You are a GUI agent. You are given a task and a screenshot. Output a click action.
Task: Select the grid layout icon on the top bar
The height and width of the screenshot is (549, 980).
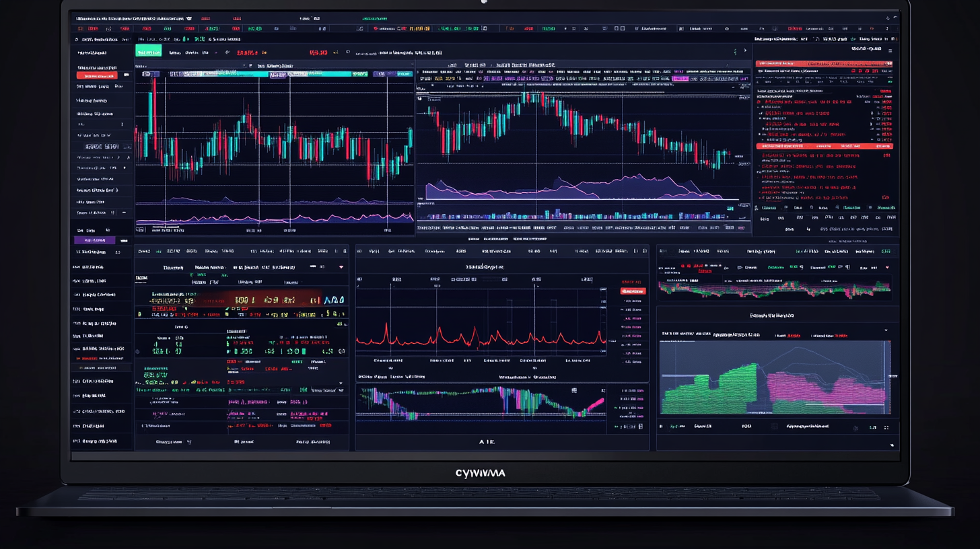coord(615,29)
